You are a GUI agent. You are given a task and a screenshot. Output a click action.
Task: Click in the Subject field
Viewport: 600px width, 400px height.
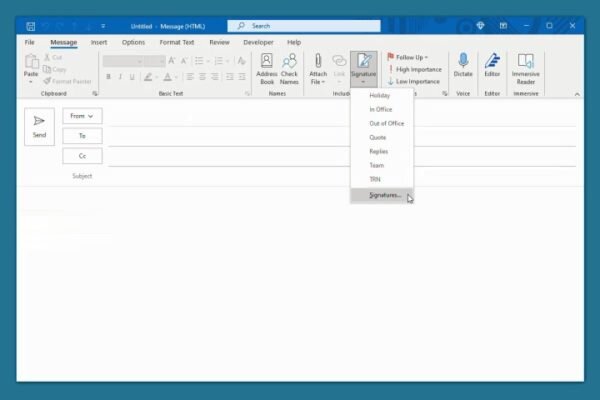point(342,176)
